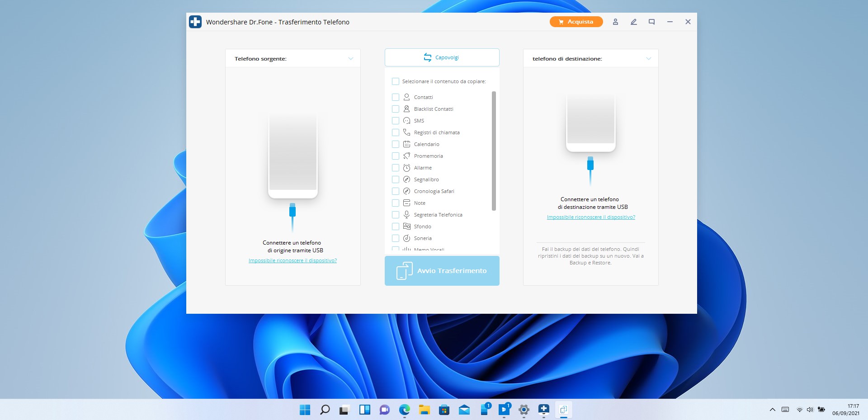Screen dimensions: 868x420
Task: Click the Contatti person icon
Action: point(406,97)
